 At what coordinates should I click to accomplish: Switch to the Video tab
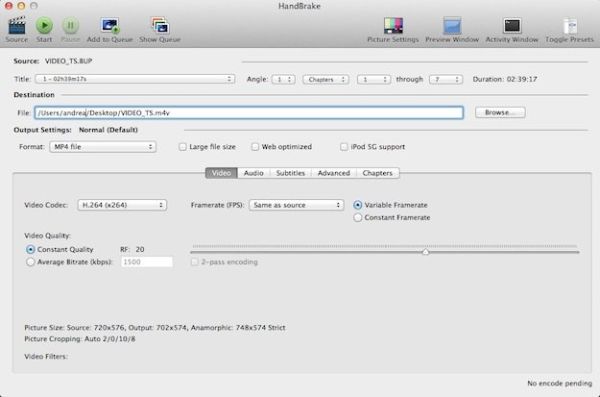click(x=222, y=173)
